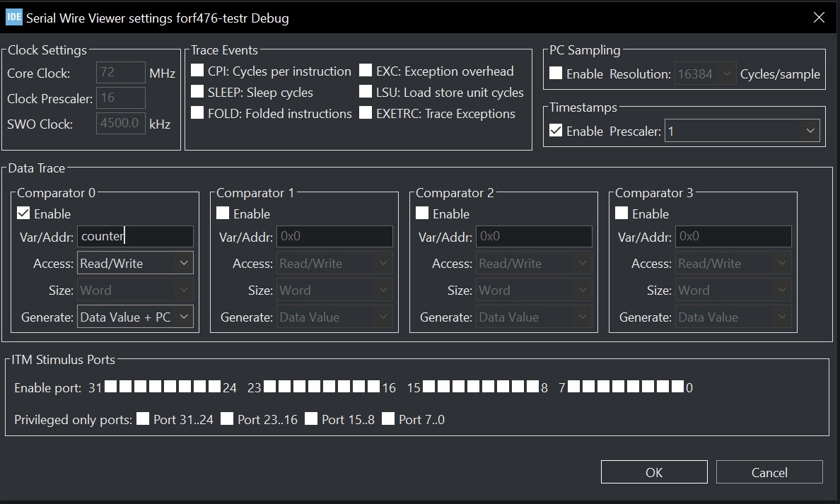The image size is (840, 504).
Task: Open Comparator 0 Generate dropdown
Action: pyautogui.click(x=135, y=317)
